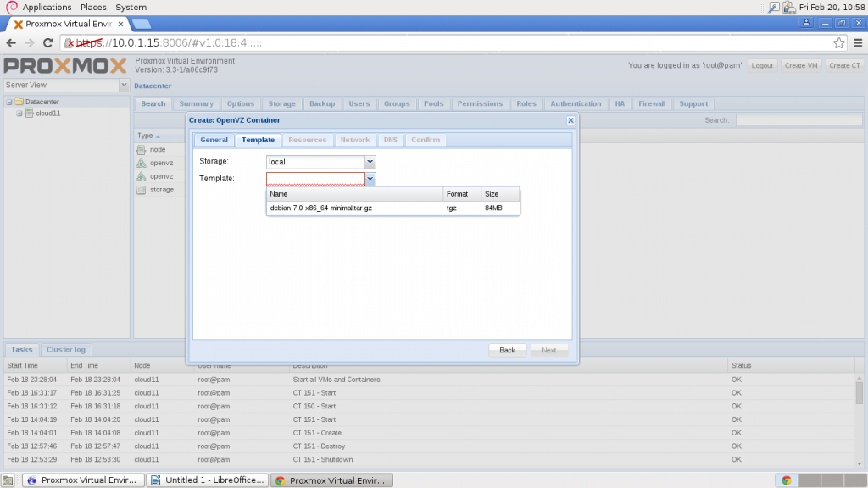Click the Template input field
The height and width of the screenshot is (488, 868).
click(315, 179)
